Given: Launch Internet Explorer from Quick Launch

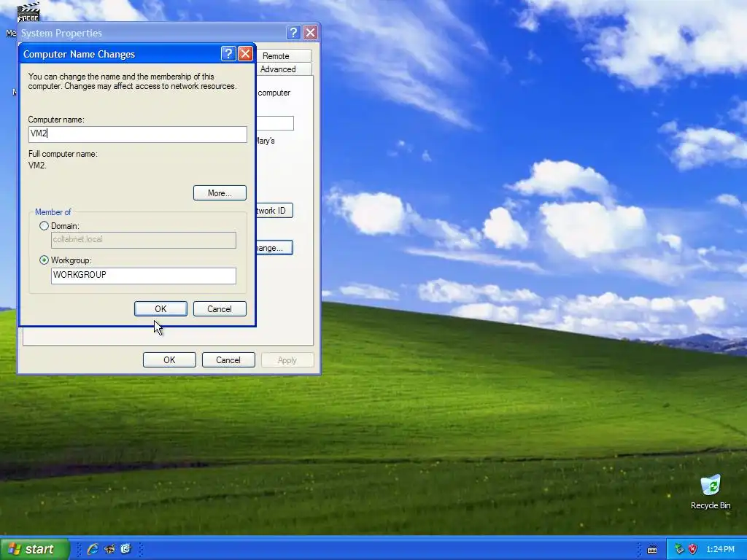Looking at the screenshot, I should click(93, 549).
